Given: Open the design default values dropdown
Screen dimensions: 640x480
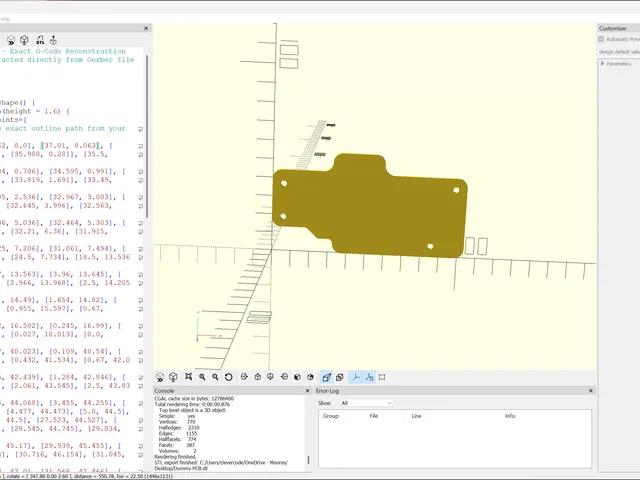Looking at the screenshot, I should tap(619, 52).
